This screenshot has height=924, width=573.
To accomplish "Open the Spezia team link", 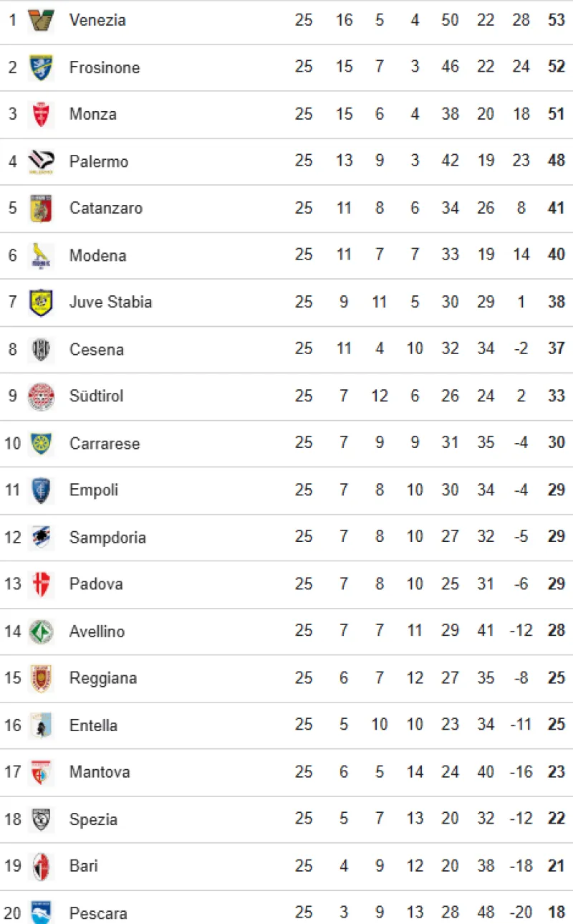I will (93, 819).
